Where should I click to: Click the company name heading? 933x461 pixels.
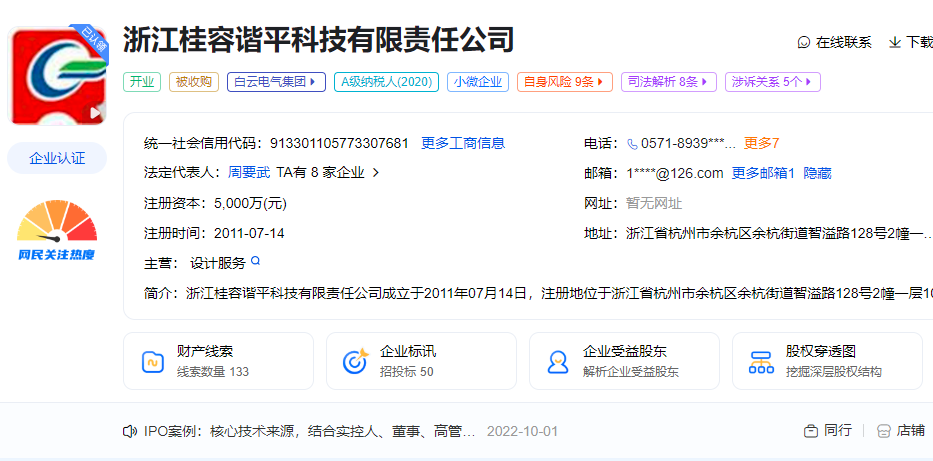click(x=318, y=41)
